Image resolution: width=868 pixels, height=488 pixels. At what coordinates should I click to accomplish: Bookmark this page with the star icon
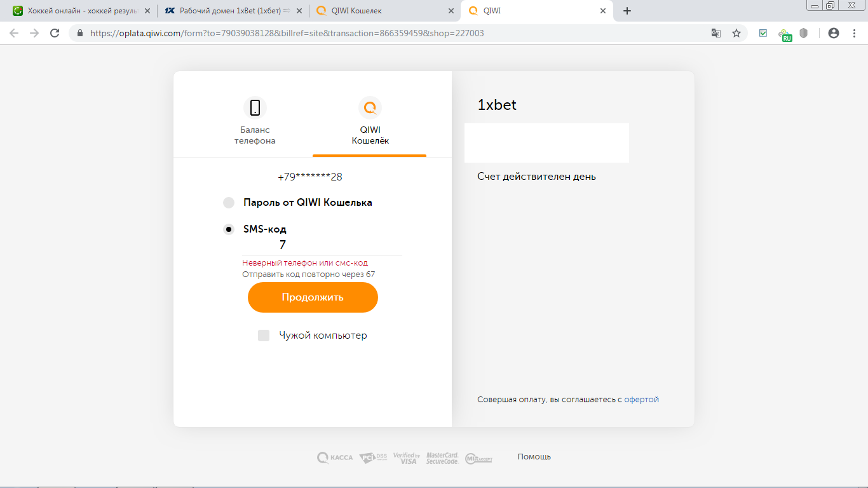[x=736, y=33]
